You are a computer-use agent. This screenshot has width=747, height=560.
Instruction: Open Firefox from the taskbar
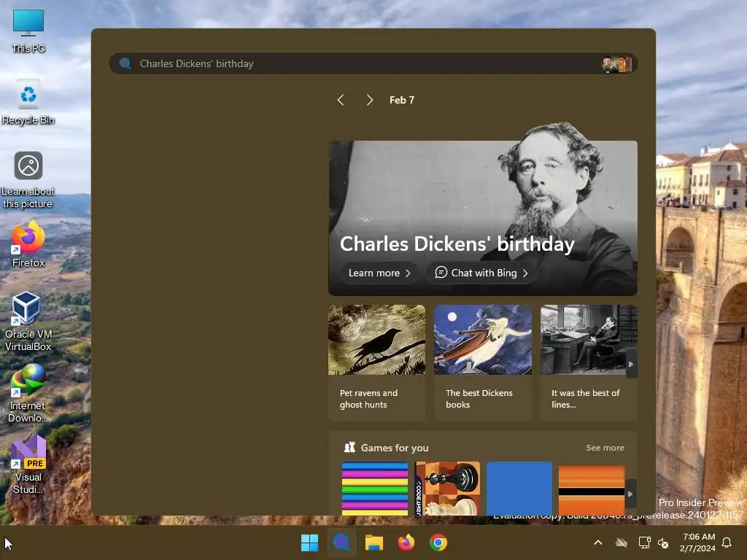pyautogui.click(x=406, y=542)
